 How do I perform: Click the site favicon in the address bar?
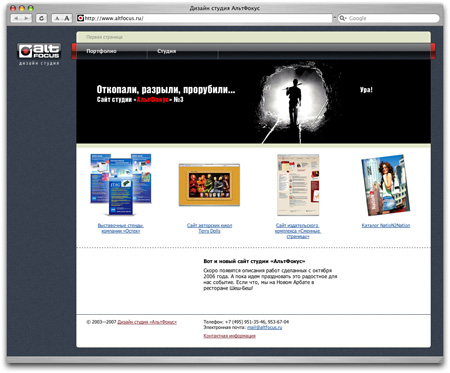click(80, 18)
